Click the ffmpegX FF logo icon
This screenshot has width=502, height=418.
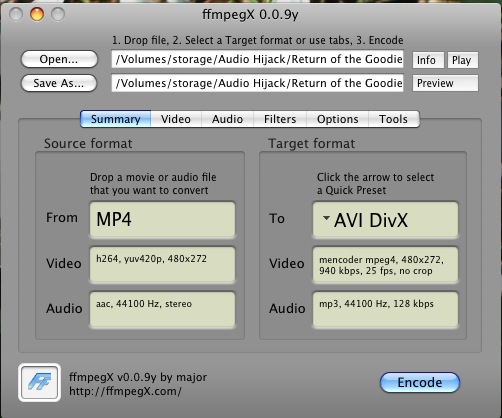point(40,382)
